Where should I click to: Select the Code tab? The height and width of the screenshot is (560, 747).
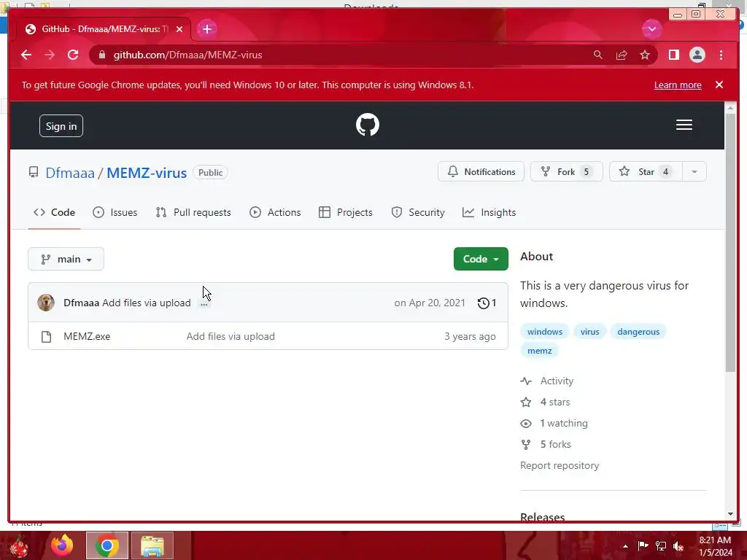(54, 212)
